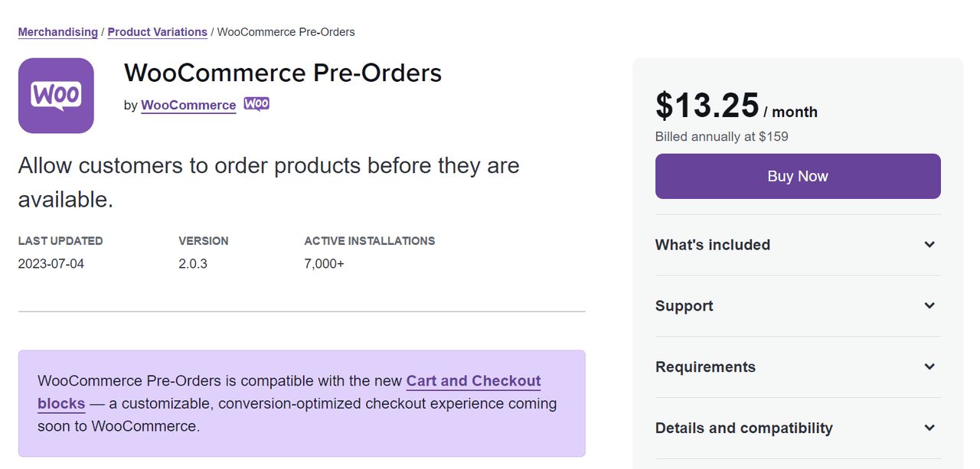Expand the What's included section

coord(713,245)
